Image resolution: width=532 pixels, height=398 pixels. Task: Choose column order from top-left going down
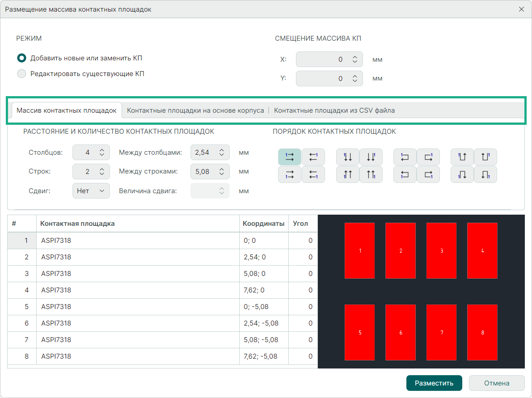pyautogui.click(x=347, y=157)
